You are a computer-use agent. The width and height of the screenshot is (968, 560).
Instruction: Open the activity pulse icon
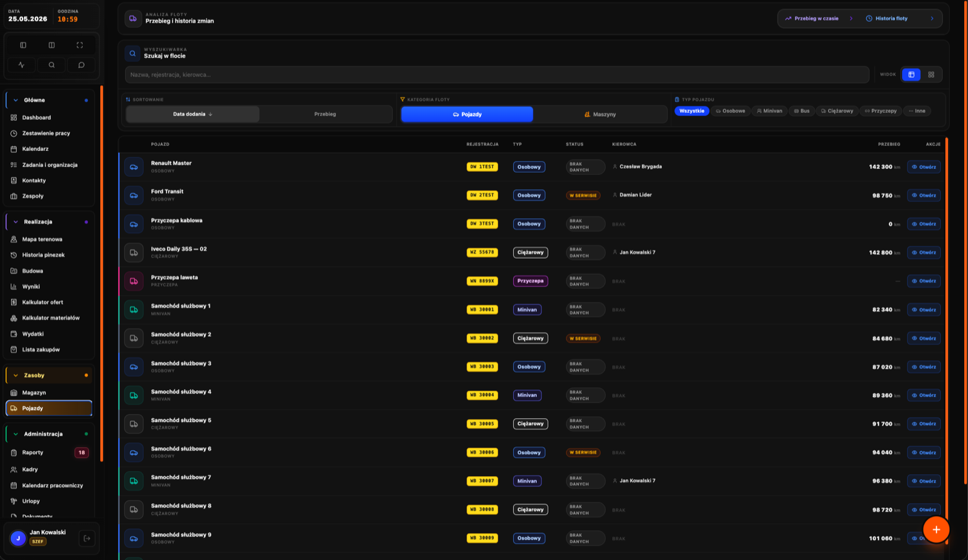tap(22, 65)
